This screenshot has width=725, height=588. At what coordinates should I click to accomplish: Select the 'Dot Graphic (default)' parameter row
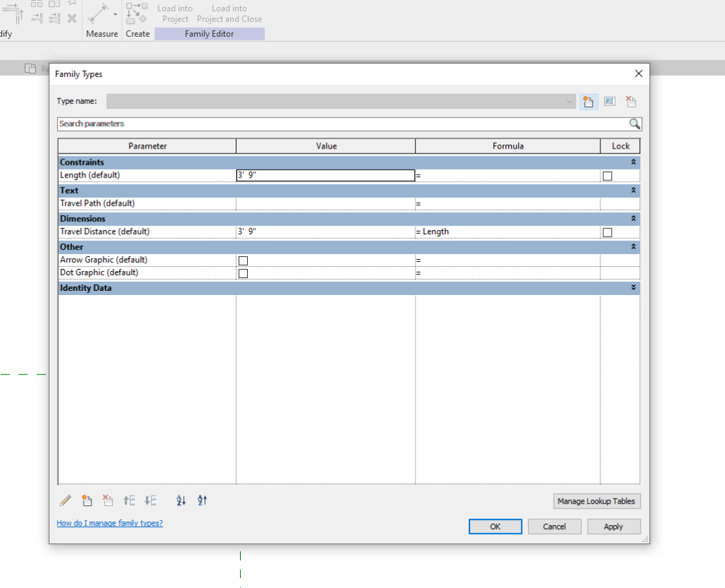(147, 272)
